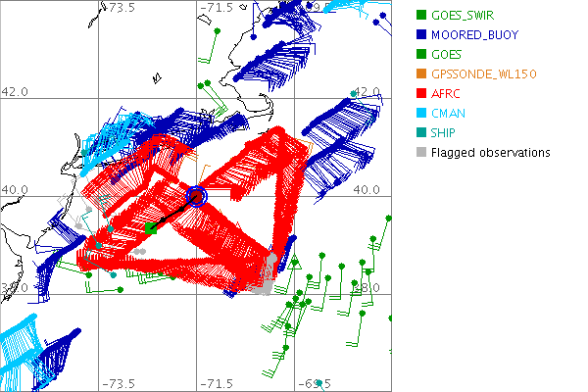The width and height of the screenshot is (588, 392).
Task: Click the teal SHIP legend swatch
Action: [420, 132]
